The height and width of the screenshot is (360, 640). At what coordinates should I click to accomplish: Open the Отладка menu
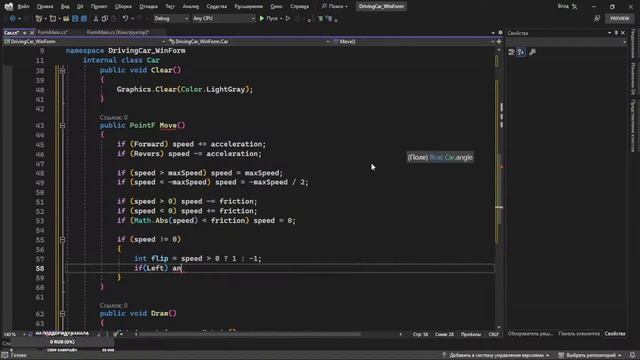click(x=148, y=6)
